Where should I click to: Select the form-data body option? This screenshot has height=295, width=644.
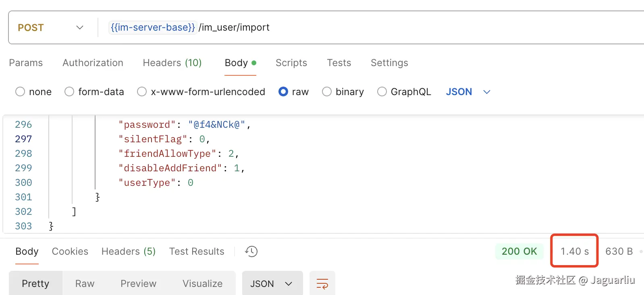point(69,92)
